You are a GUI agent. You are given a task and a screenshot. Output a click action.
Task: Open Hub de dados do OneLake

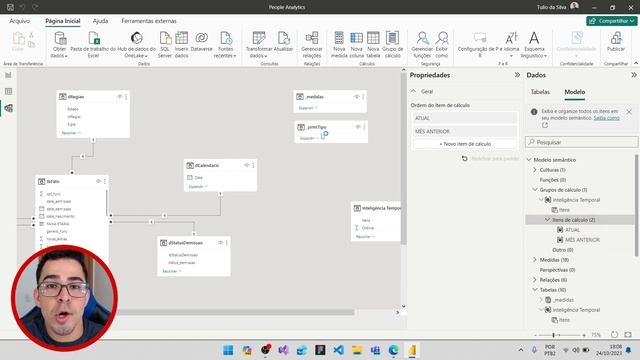click(x=136, y=44)
